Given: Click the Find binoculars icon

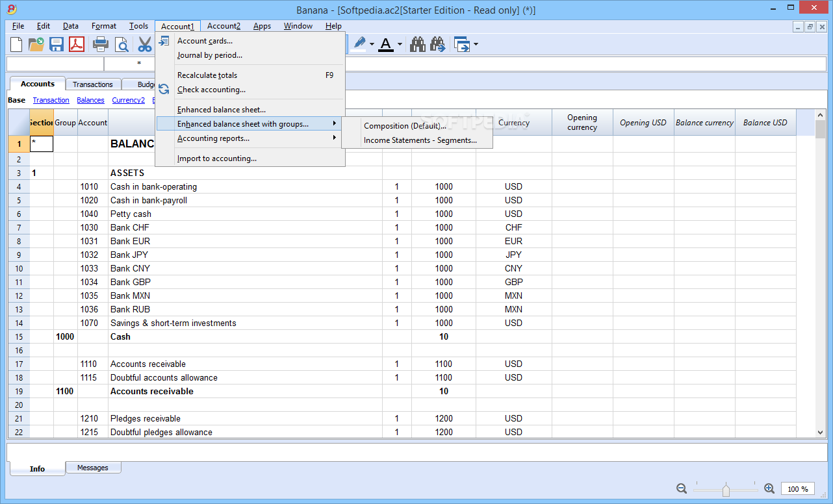Looking at the screenshot, I should [418, 44].
